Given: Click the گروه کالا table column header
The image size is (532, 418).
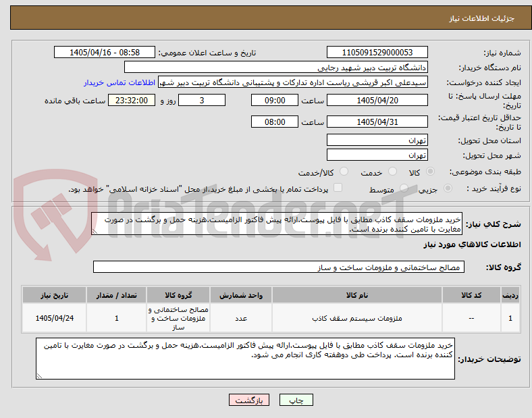Looking at the screenshot, I should [x=178, y=295].
